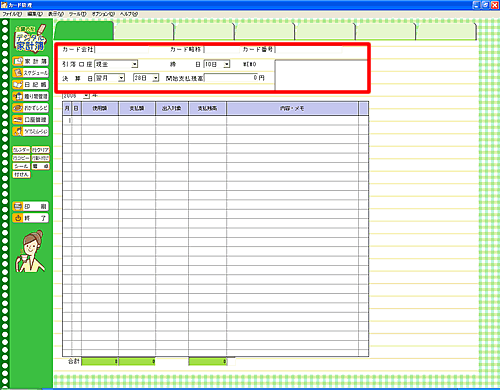Expand the 締日 dropdown showing 10日

[x=227, y=64]
